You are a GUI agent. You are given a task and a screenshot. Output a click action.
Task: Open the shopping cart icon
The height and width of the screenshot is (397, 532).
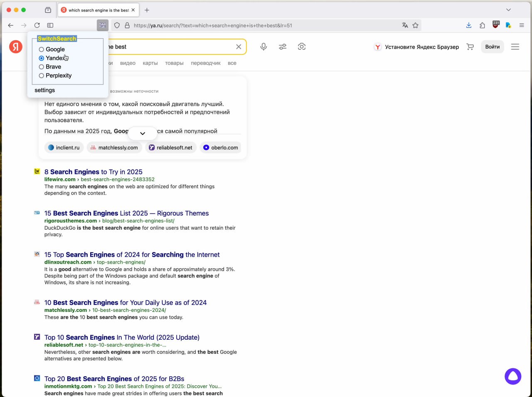pos(470,47)
